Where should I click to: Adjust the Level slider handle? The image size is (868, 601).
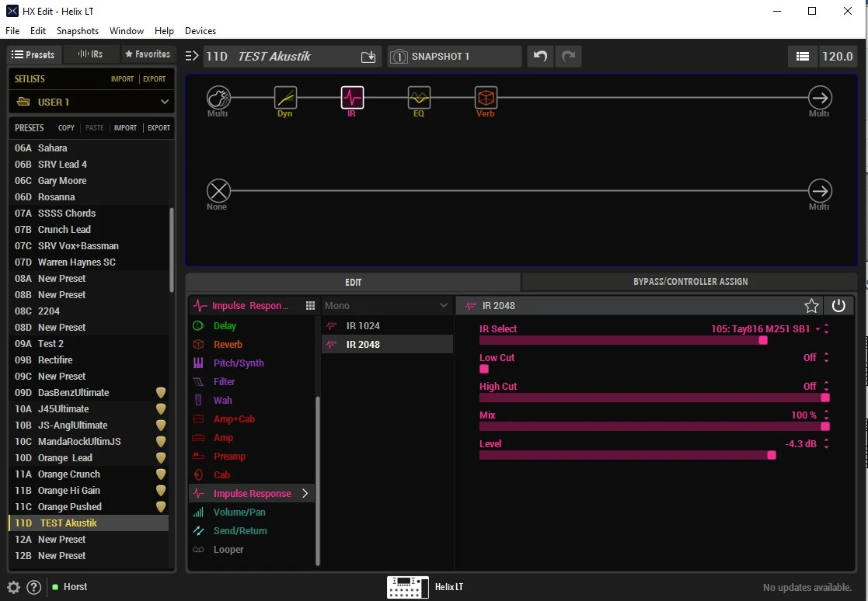coord(772,455)
